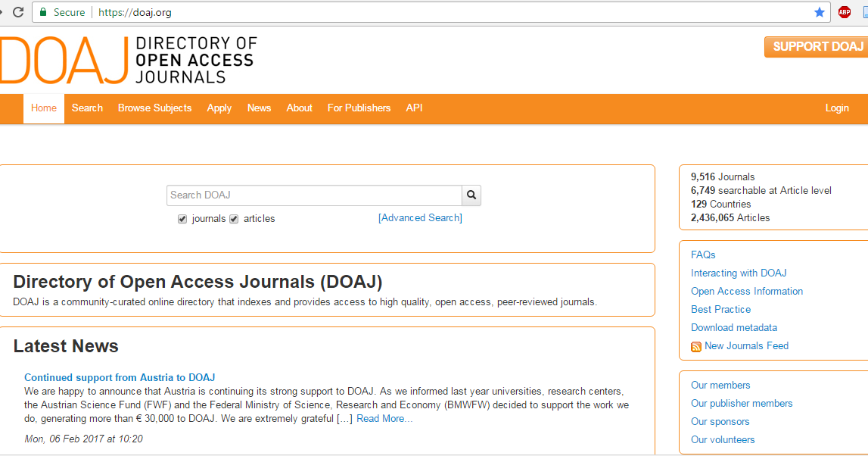Open the AdBlock Plus extension icon
868x456 pixels.
(845, 12)
